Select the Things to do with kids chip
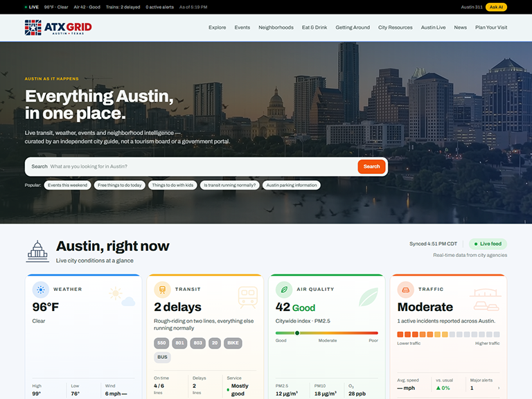The height and width of the screenshot is (399, 532). (172, 185)
